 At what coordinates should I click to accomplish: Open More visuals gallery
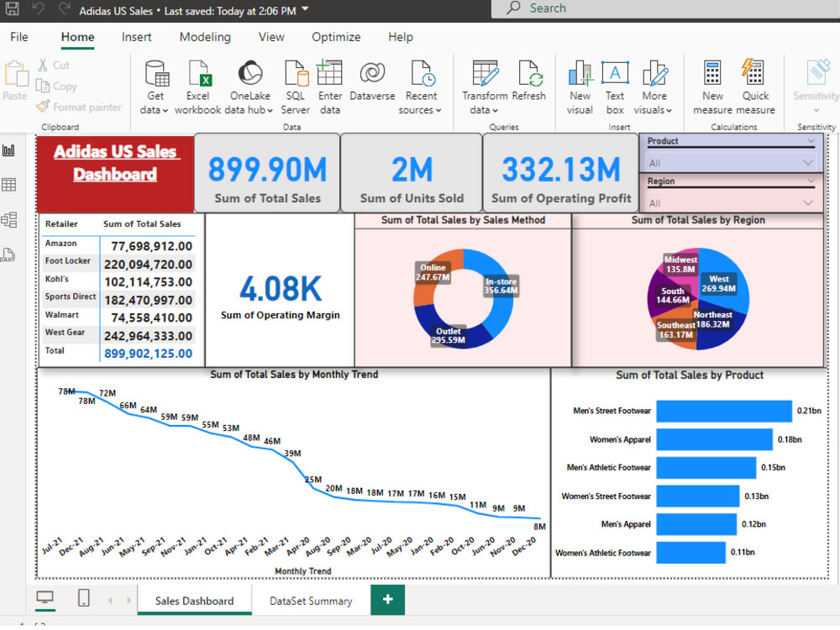point(654,87)
